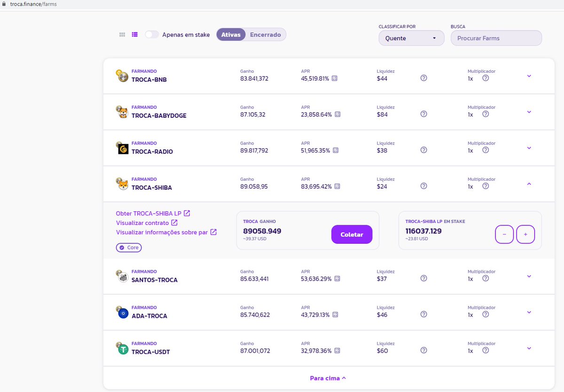Click the SANTOS-TROCA pair token icon
This screenshot has width=564, height=392.
click(x=122, y=277)
